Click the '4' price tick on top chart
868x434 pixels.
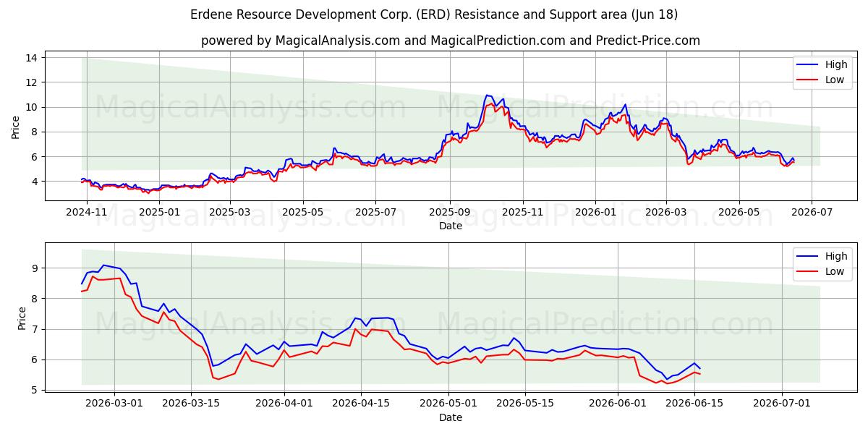click(36, 181)
